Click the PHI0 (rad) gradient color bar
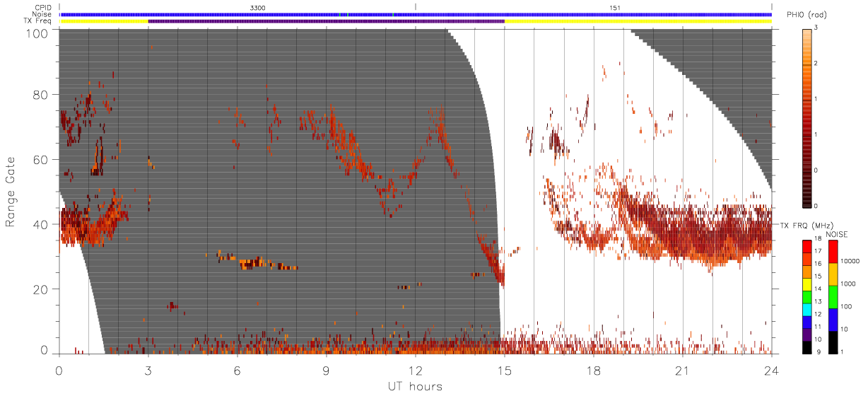 coord(807,117)
